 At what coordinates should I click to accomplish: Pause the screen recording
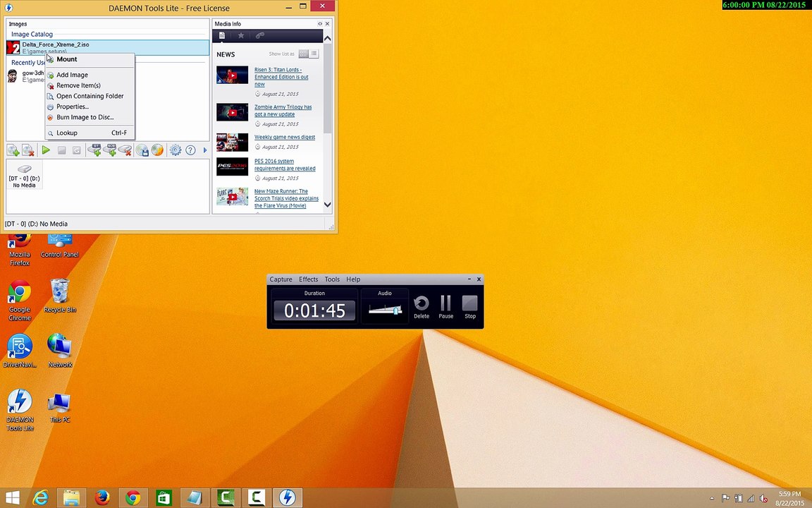tap(446, 307)
